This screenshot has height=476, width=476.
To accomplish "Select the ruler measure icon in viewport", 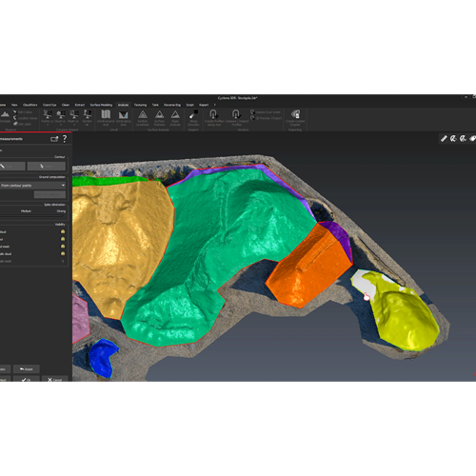I will point(444,138).
